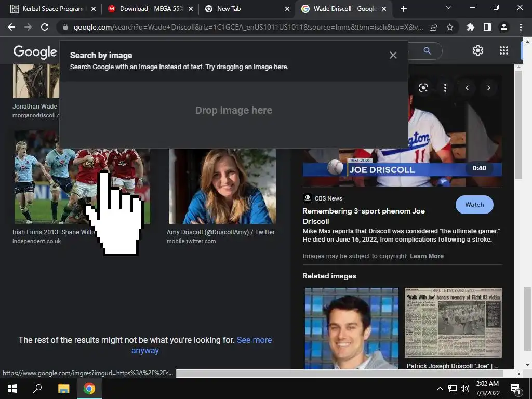The height and width of the screenshot is (399, 532).
Task: Click the independent.co.uk source text
Action: click(37, 241)
